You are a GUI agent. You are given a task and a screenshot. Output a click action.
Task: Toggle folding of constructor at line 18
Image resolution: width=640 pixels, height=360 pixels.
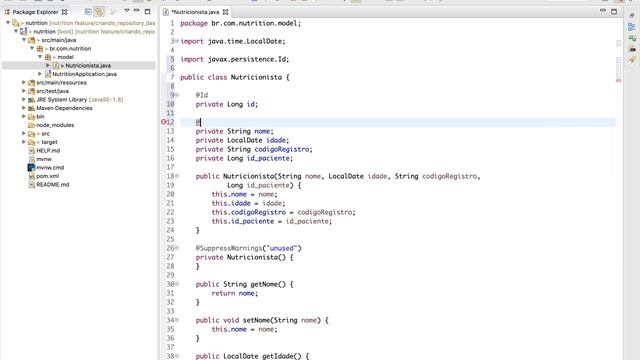(177, 176)
